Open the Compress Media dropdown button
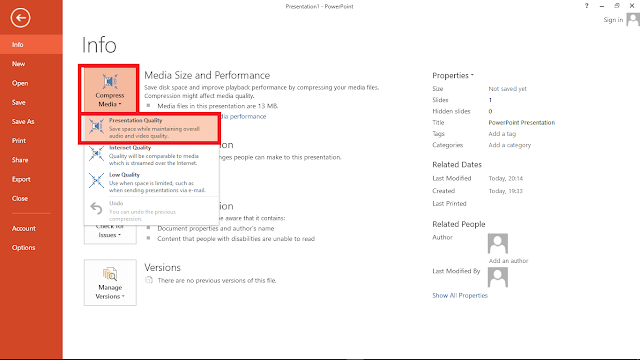The image size is (640, 360). pyautogui.click(x=110, y=90)
